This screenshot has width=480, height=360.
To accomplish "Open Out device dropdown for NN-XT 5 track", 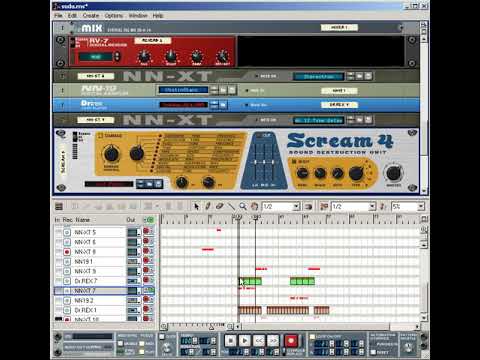I will (x=139, y=232).
